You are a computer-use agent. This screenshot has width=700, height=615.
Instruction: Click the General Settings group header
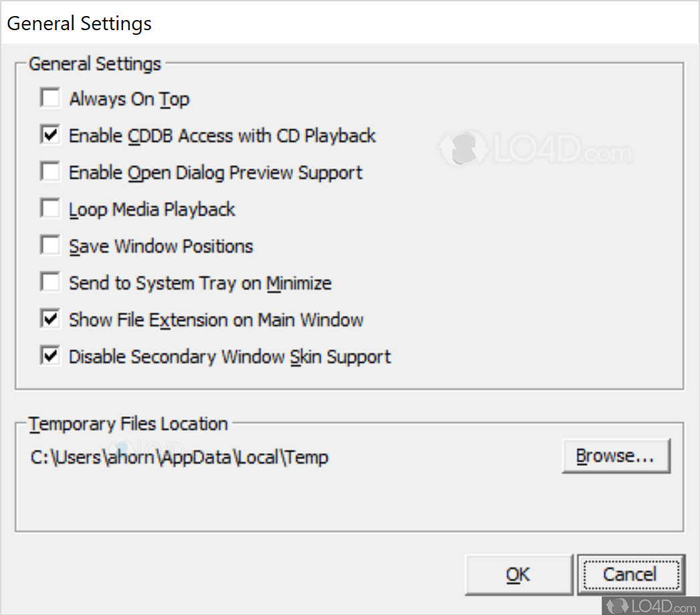94,64
